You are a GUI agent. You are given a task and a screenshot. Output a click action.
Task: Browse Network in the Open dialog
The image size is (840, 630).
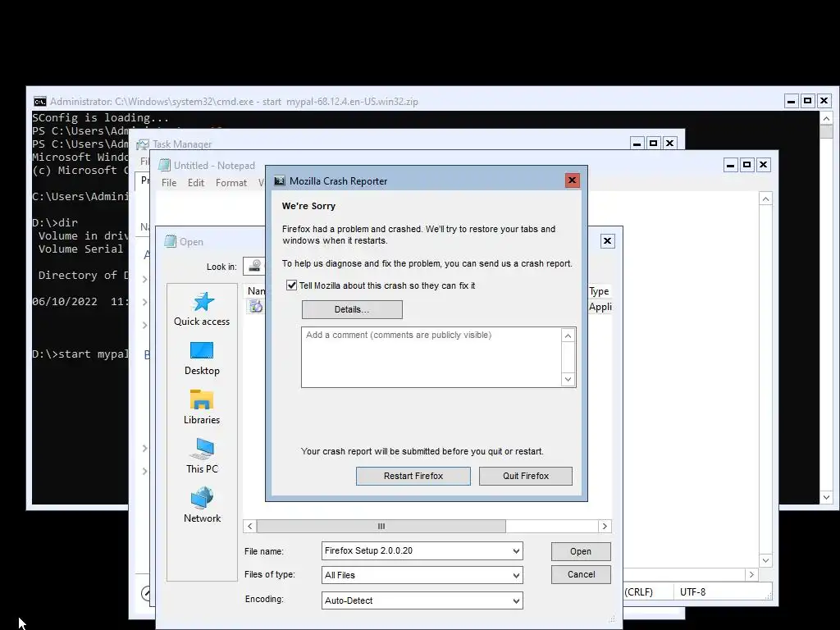(202, 505)
